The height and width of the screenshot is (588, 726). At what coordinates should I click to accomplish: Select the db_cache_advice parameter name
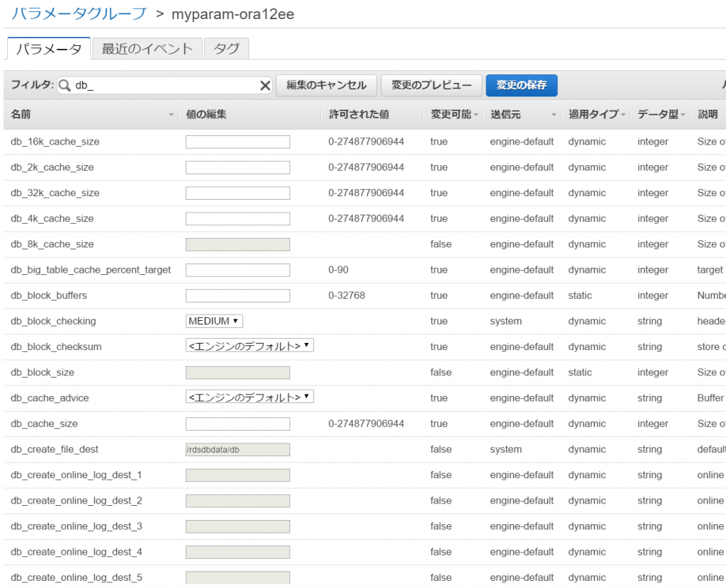(50, 398)
